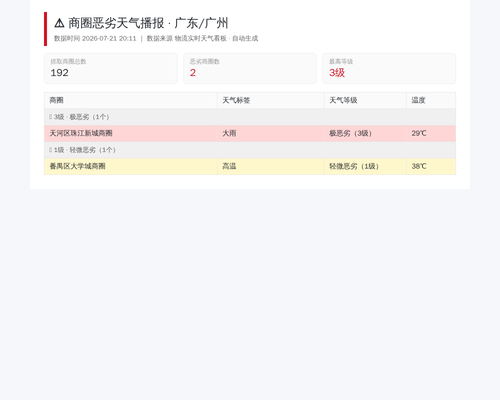Click the cell 轻微恶劣（1级）

coord(365,166)
